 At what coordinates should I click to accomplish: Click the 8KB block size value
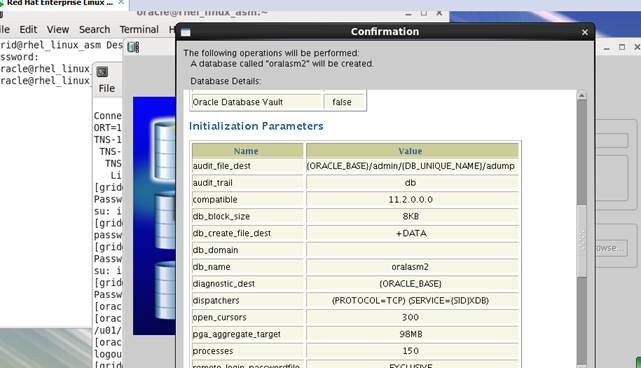point(410,216)
